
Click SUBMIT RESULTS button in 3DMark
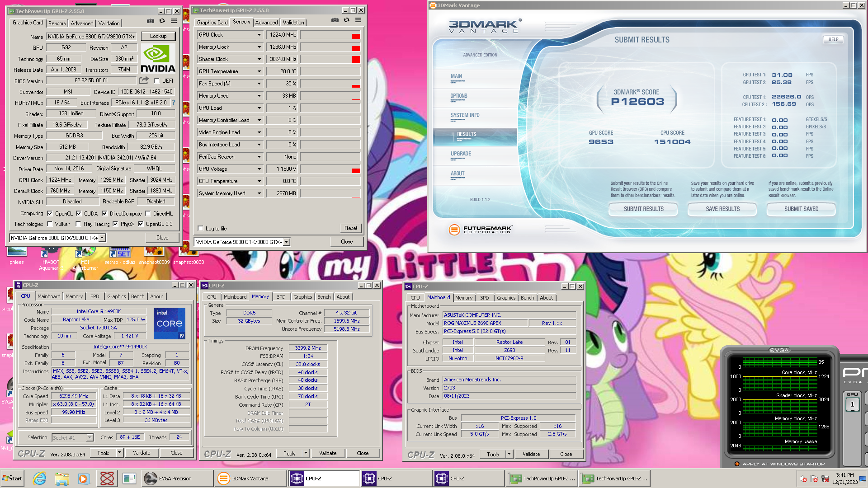point(643,209)
